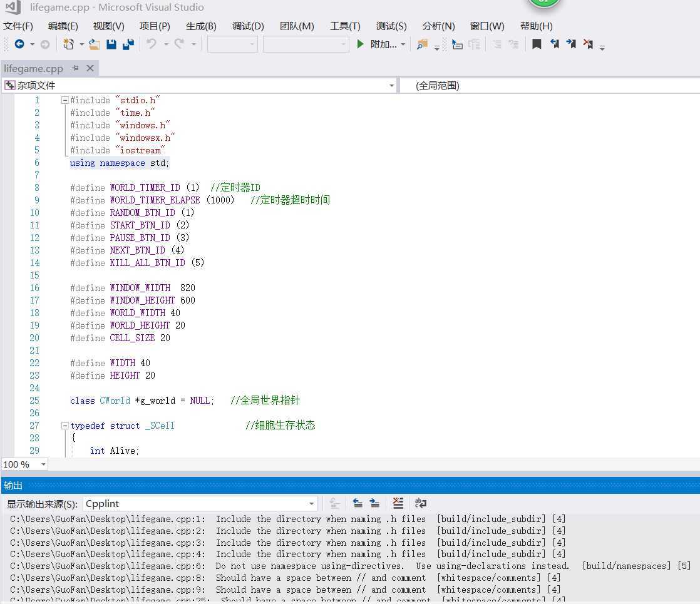Click the lifegame.cpp:6 namespace warning line

pos(351,566)
